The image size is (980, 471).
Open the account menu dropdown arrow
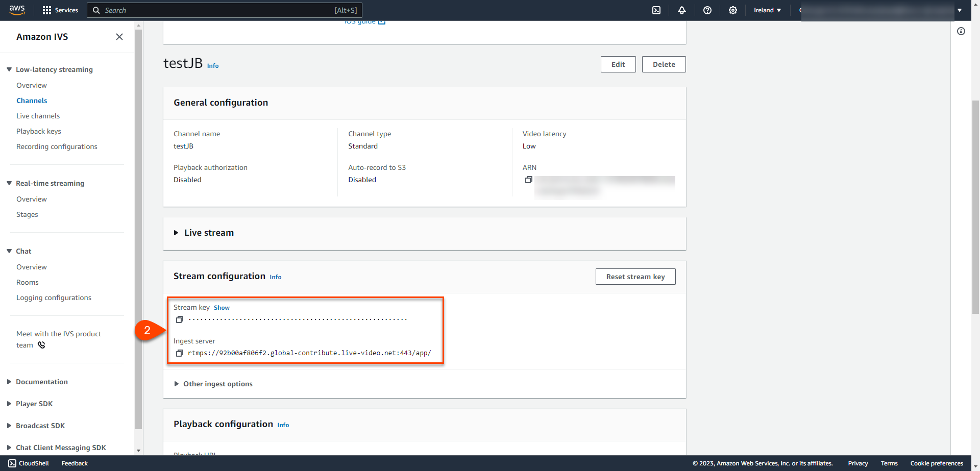(960, 10)
